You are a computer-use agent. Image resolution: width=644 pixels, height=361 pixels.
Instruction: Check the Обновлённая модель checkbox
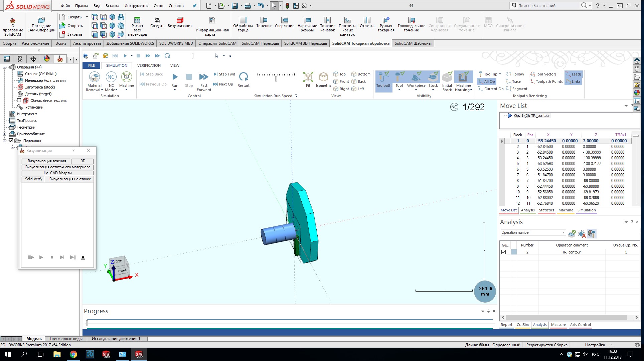point(19,101)
